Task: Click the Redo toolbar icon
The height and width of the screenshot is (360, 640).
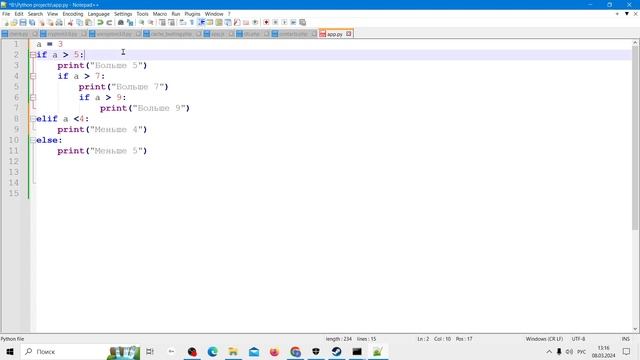Action: click(x=109, y=22)
